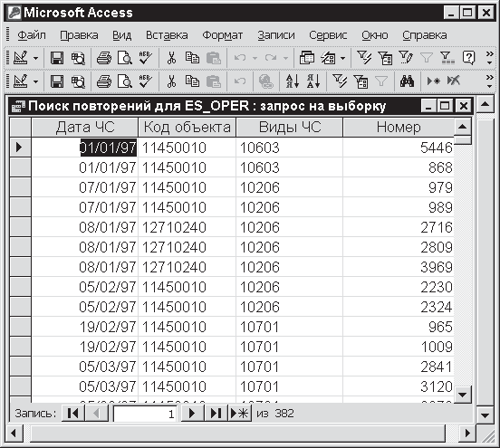Expand the top toolbar overflow chevron

(489, 58)
